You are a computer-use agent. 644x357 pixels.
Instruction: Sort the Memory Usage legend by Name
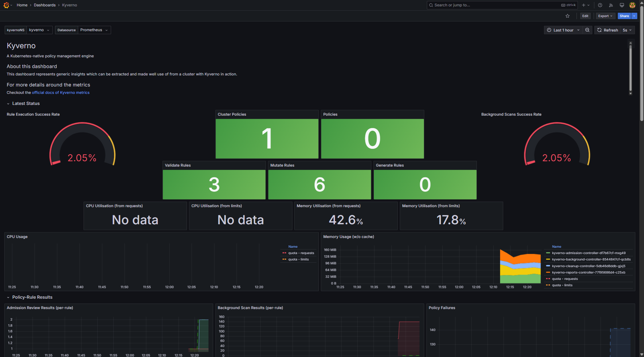[x=556, y=247]
